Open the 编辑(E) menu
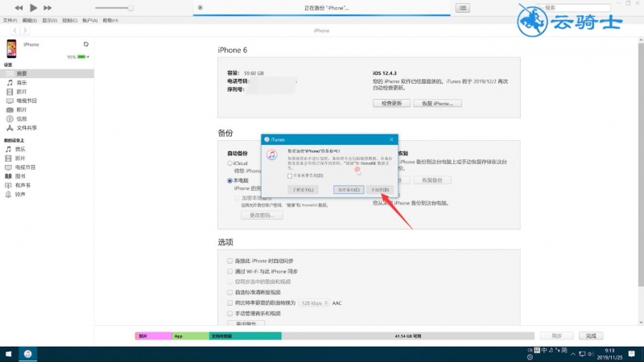 [30, 20]
